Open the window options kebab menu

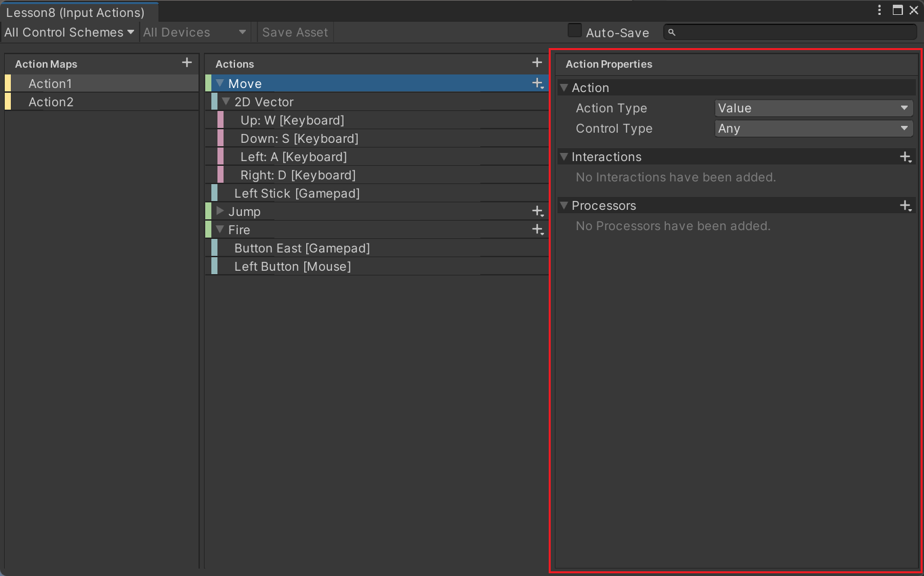pyautogui.click(x=879, y=9)
